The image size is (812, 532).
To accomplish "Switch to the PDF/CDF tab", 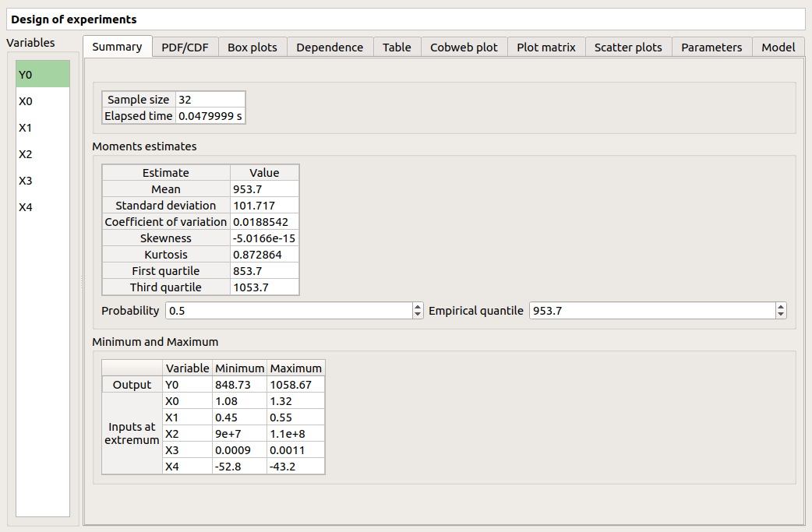I will coord(185,48).
